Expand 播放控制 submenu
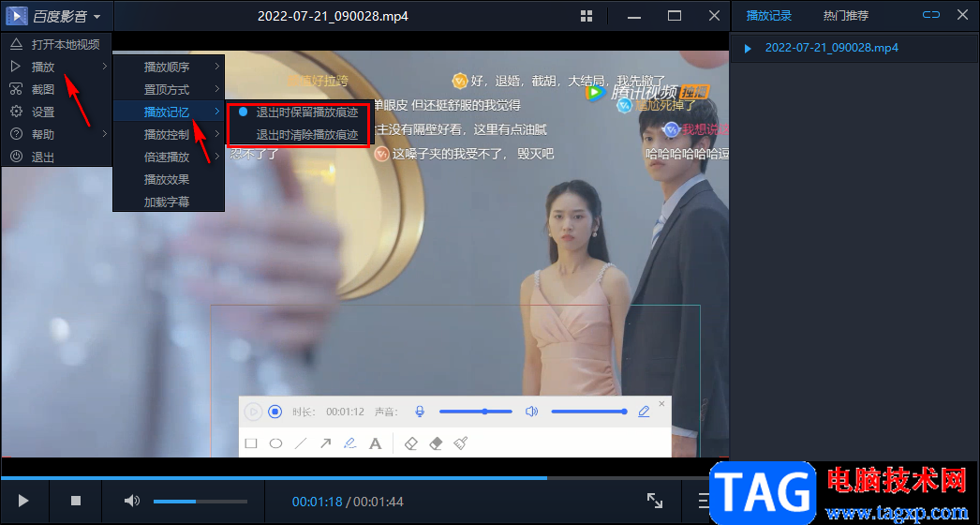 (168, 134)
